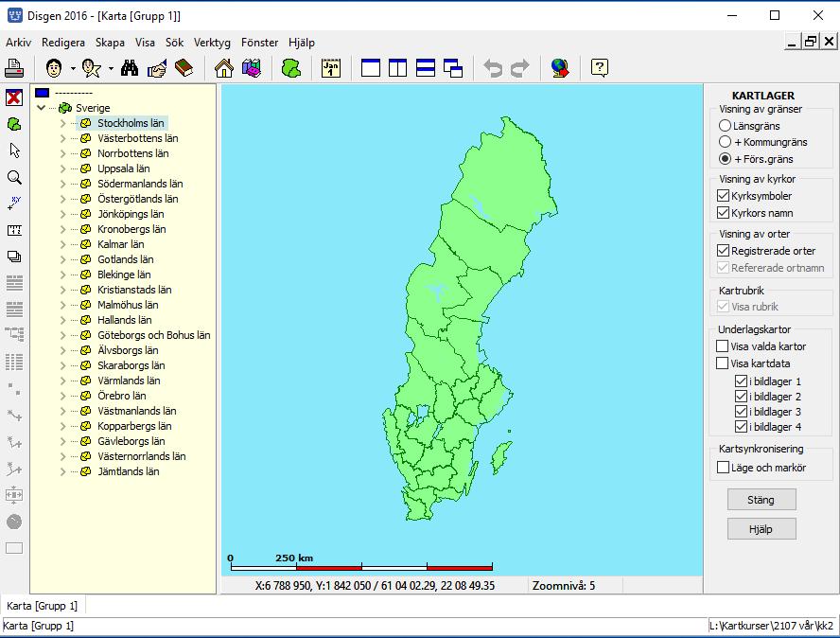Screen dimensions: 840x638
Task: Click the redo arrow icon
Action: [519, 68]
